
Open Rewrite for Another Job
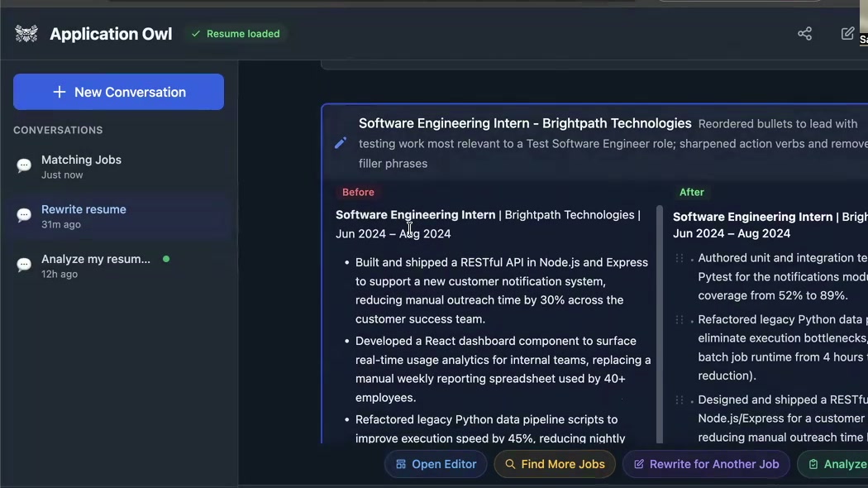pos(706,464)
